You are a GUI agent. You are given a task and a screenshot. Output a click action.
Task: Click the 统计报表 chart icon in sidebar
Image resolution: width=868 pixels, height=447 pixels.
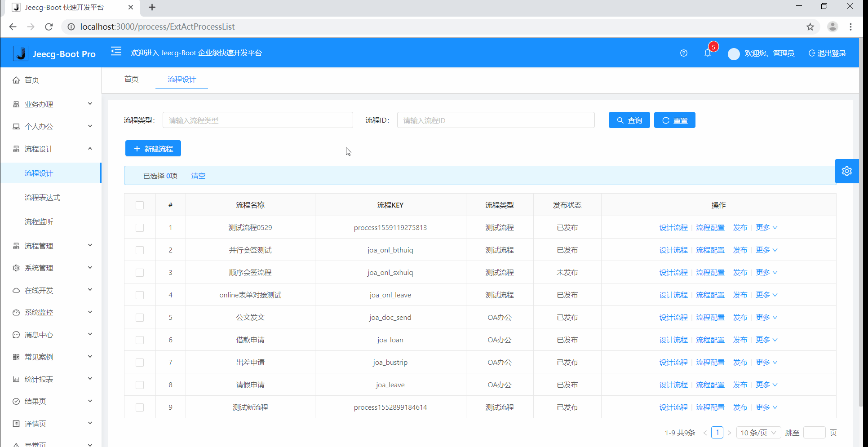tap(16, 379)
